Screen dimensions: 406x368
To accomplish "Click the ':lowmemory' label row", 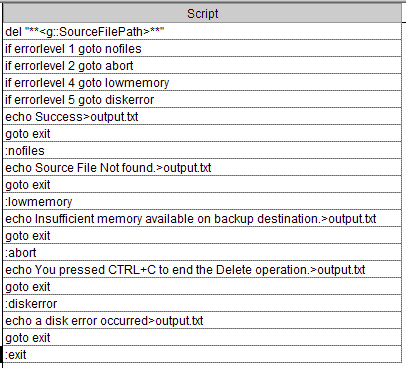I will [x=202, y=202].
